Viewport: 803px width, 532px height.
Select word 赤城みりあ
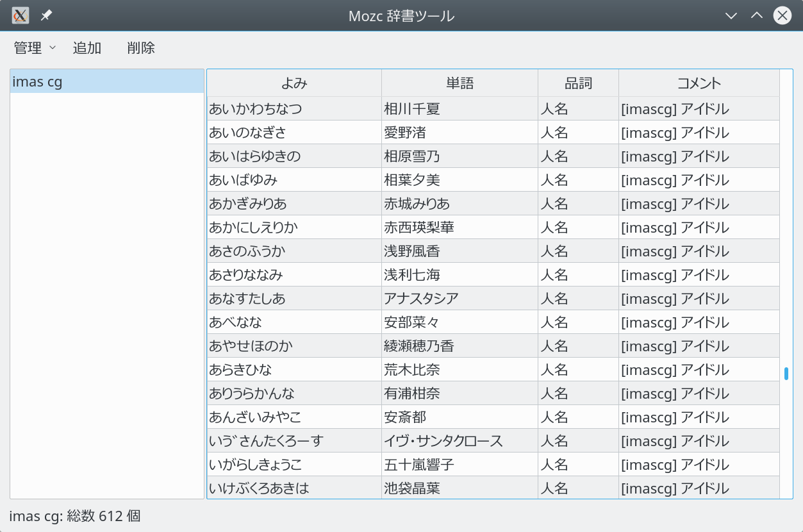pos(460,204)
